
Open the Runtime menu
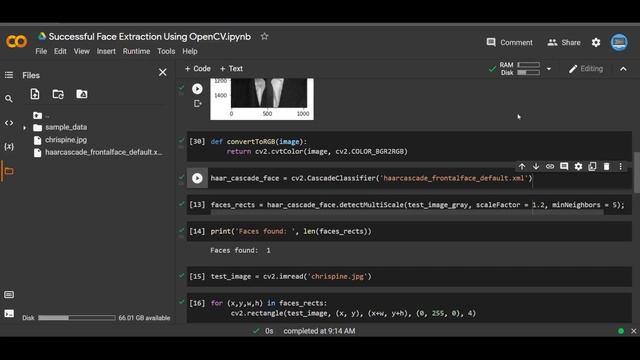click(x=136, y=51)
